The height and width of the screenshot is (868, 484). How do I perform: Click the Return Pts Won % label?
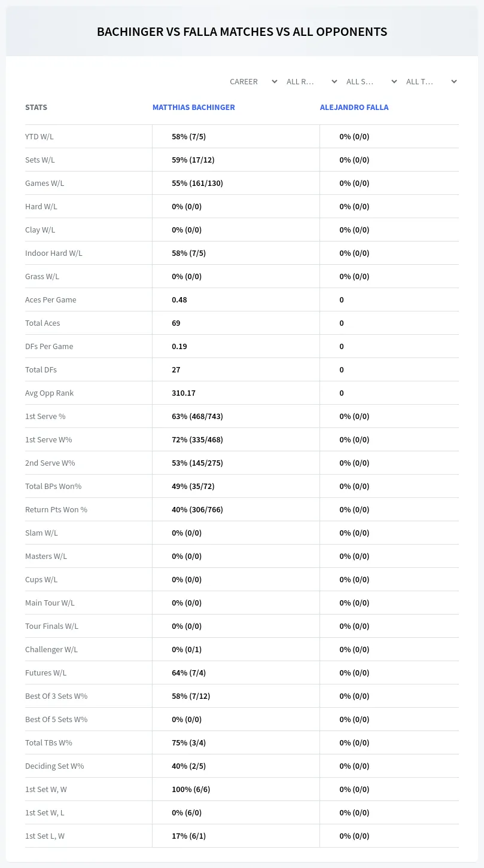coord(56,509)
